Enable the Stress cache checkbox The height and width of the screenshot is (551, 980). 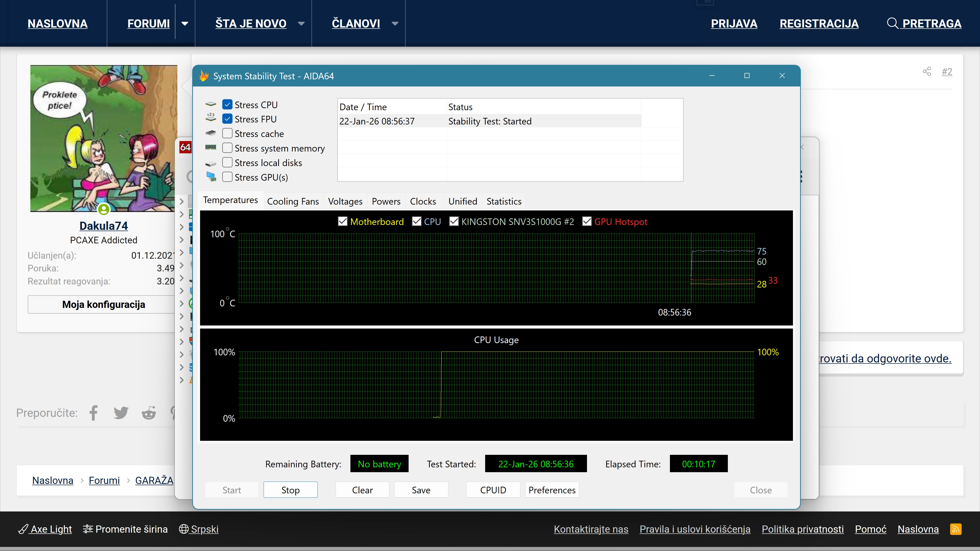point(227,133)
